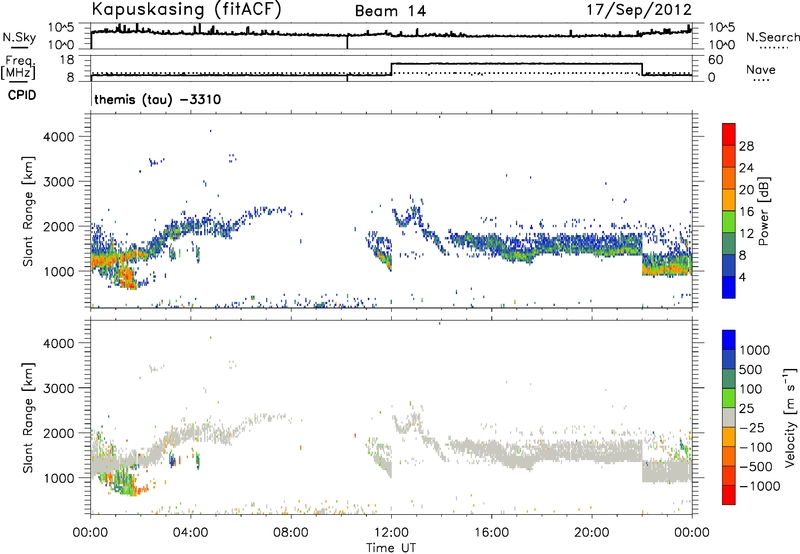Click the '3000' tick on Velocity panel
Image resolution: width=800 pixels, height=554 pixels.
pyautogui.click(x=58, y=388)
